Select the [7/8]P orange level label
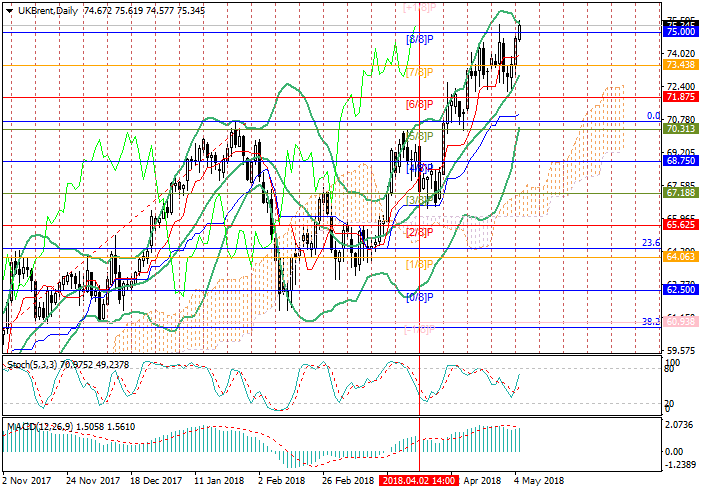The width and height of the screenshot is (701, 492). click(x=419, y=72)
